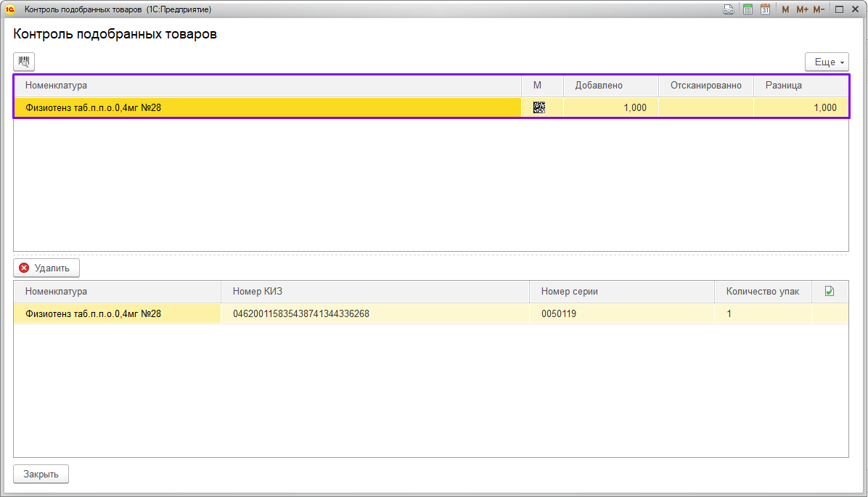
Task: Click the M- memory subtract button
Action: click(x=819, y=9)
